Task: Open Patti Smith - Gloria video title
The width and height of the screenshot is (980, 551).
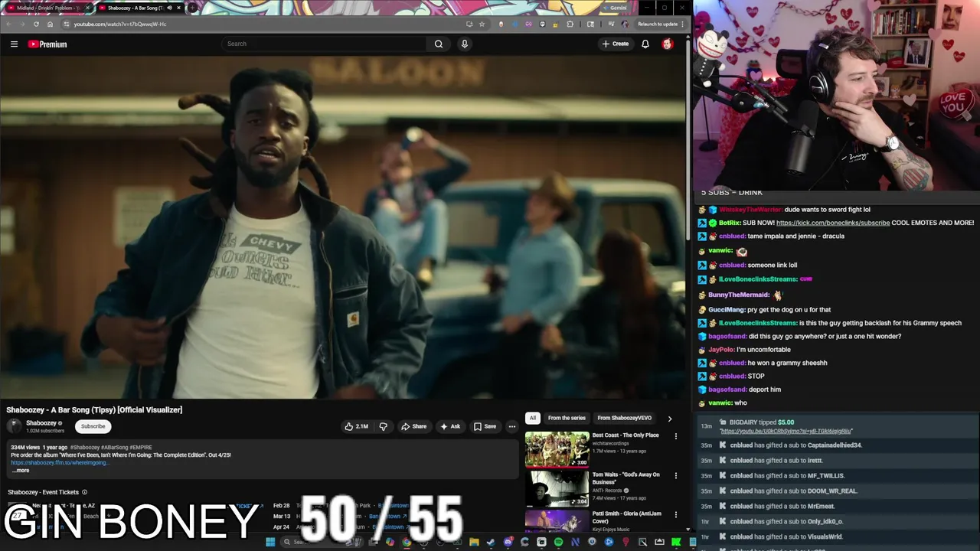Action: 626,517
